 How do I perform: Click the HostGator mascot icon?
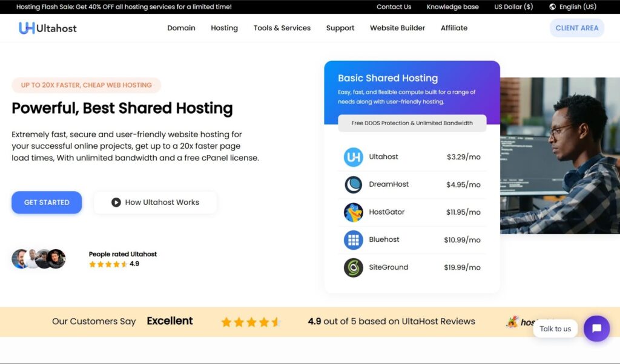pyautogui.click(x=353, y=212)
